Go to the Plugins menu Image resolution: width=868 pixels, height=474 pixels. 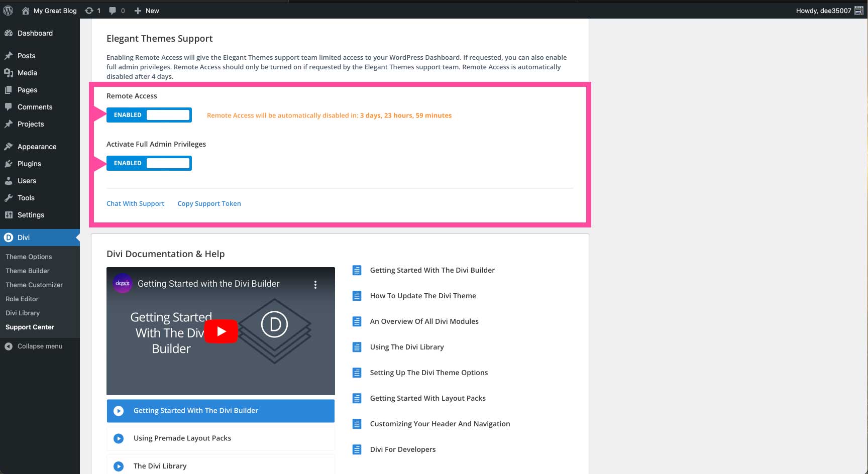tap(29, 164)
